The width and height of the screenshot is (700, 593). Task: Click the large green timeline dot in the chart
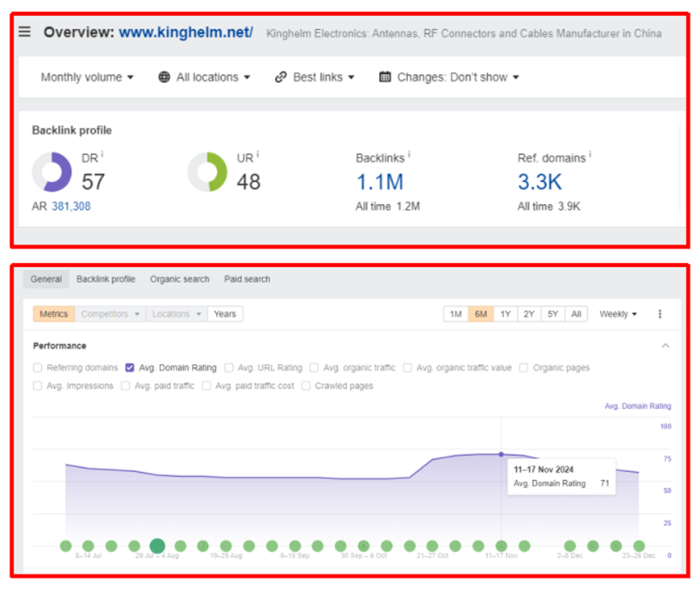[157, 546]
